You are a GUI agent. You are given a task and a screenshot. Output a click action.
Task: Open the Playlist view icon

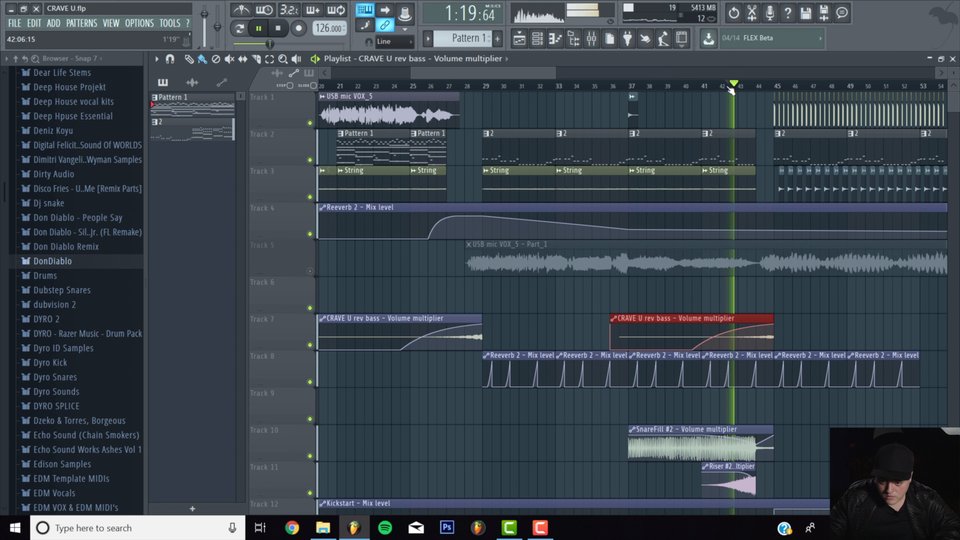pyautogui.click(x=519, y=39)
